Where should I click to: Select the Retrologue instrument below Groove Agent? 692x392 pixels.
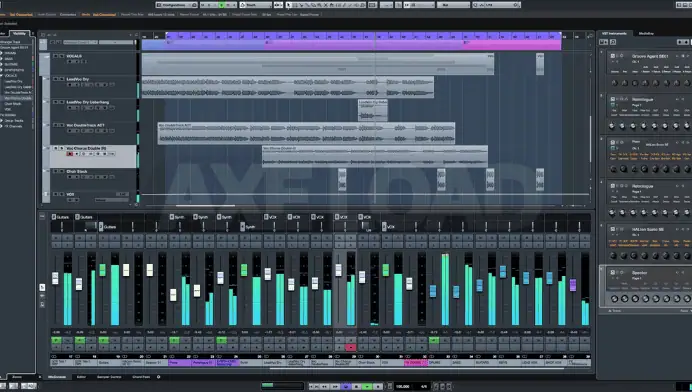pyautogui.click(x=642, y=99)
